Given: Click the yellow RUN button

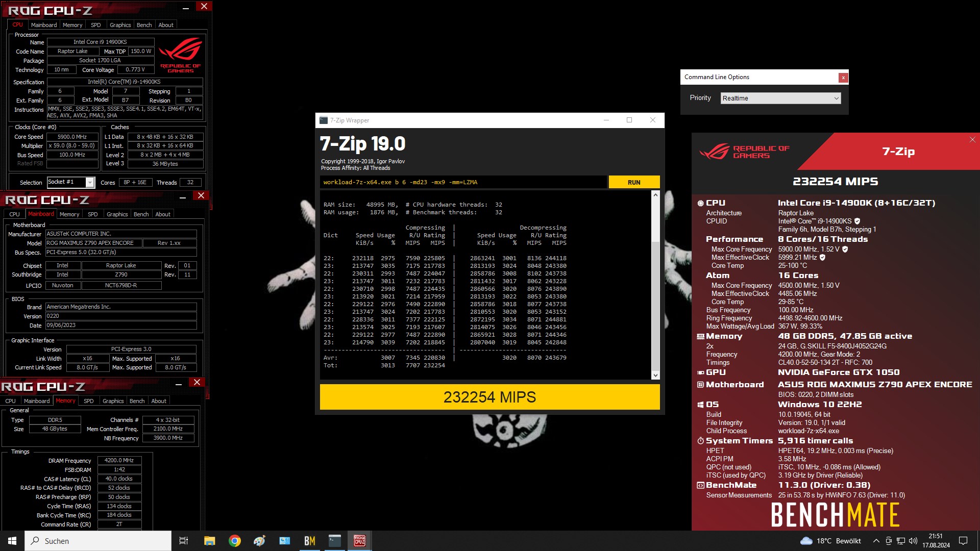Looking at the screenshot, I should point(634,182).
